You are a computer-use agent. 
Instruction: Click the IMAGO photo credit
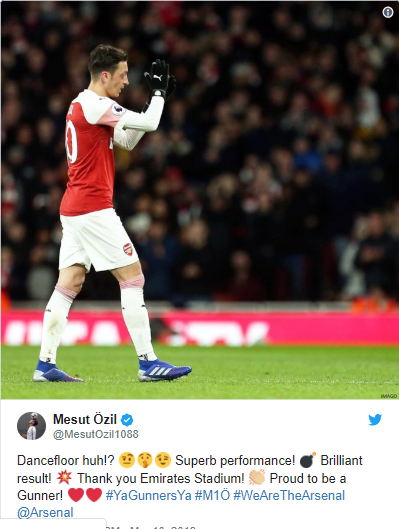pos(389,396)
